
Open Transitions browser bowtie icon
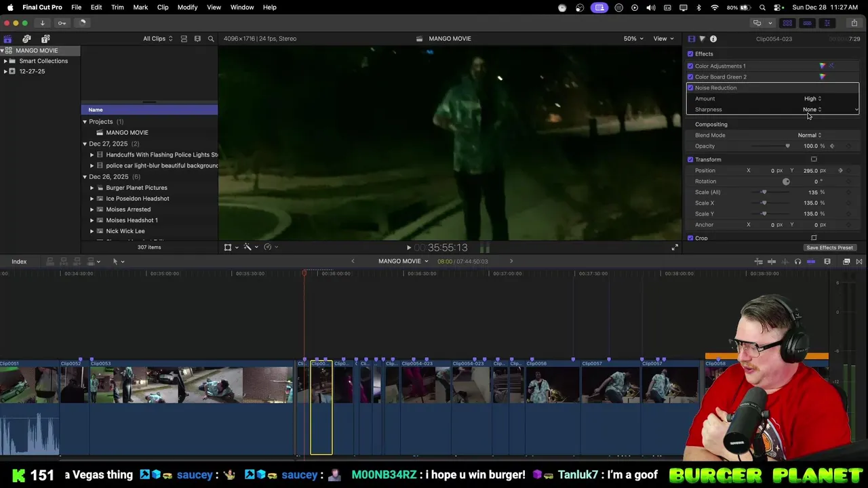[859, 262]
